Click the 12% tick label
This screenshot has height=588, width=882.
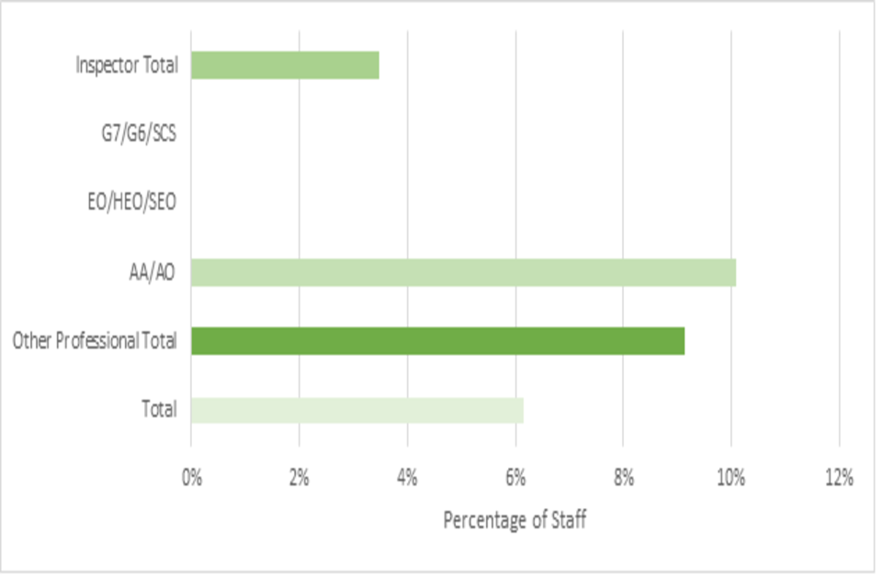(839, 478)
